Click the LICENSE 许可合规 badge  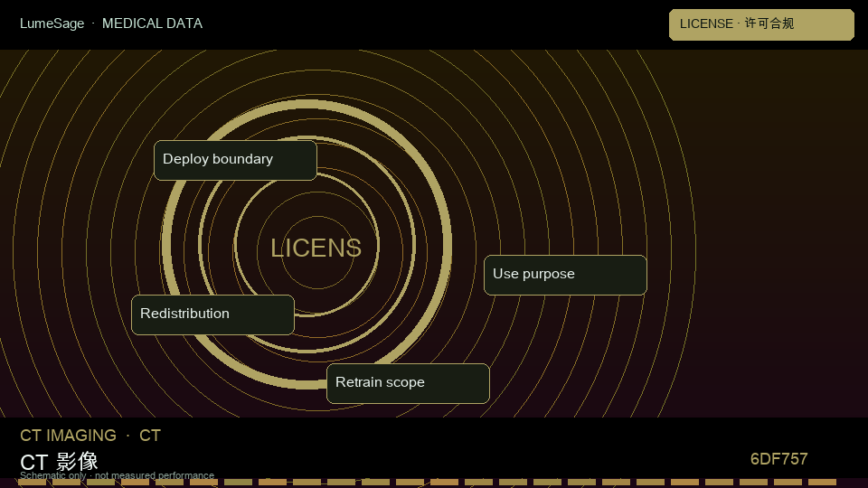click(x=761, y=24)
